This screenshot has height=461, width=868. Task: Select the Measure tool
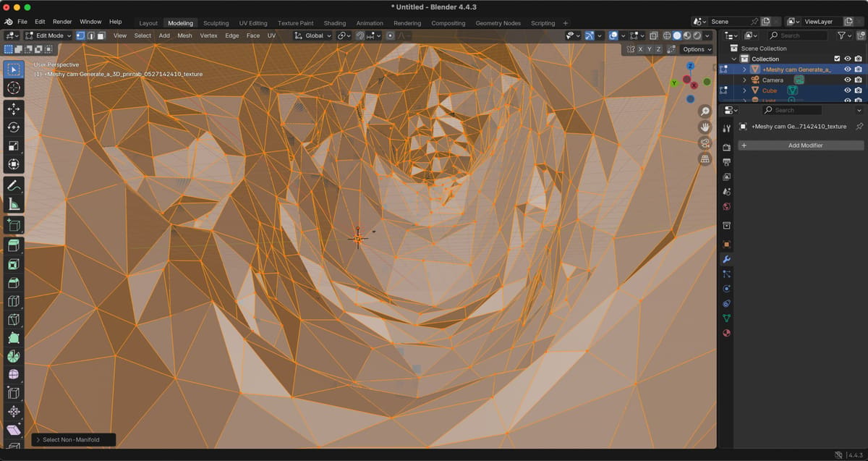14,204
